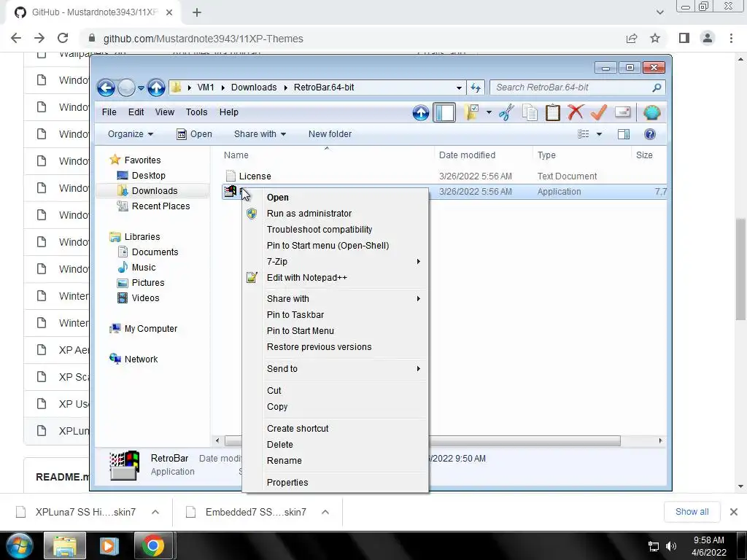Open XPLuna7 download options chevron
The width and height of the screenshot is (747, 560).
pyautogui.click(x=155, y=512)
